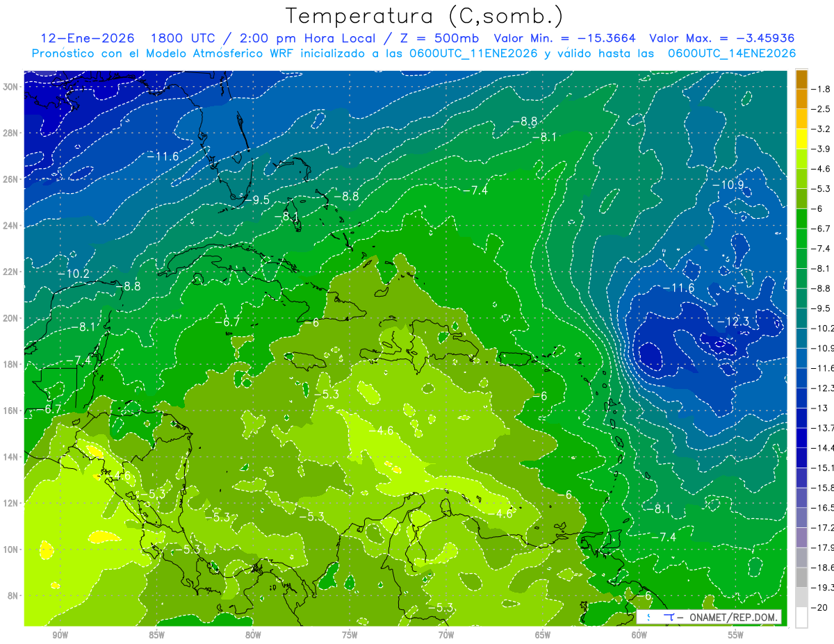Screen dimensions: 834x644
Task: Click the -9.5 contour label near south Florida
Action: (x=256, y=199)
